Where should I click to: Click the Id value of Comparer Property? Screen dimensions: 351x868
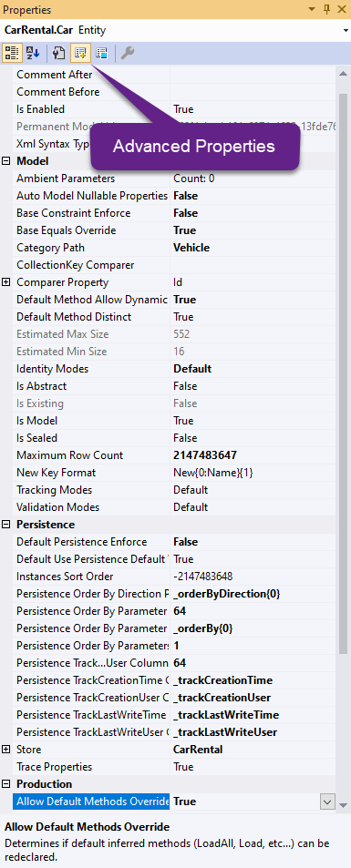pyautogui.click(x=178, y=282)
